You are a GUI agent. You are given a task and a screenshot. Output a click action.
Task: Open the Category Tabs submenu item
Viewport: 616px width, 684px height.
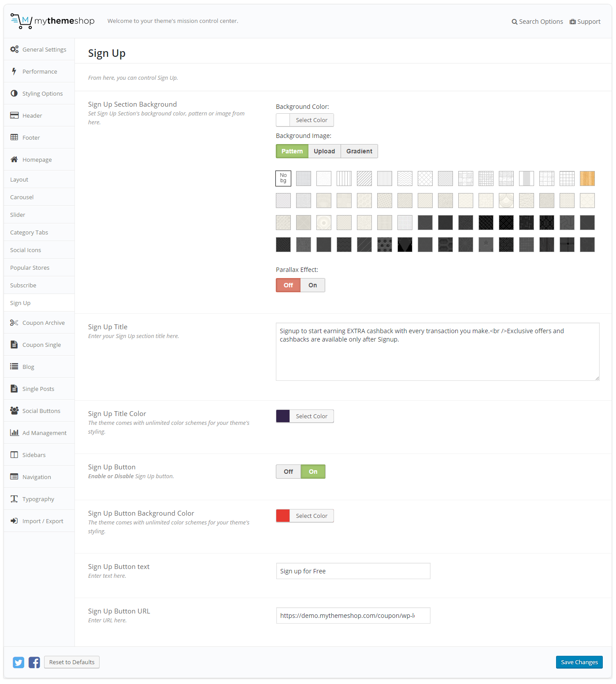tap(29, 232)
